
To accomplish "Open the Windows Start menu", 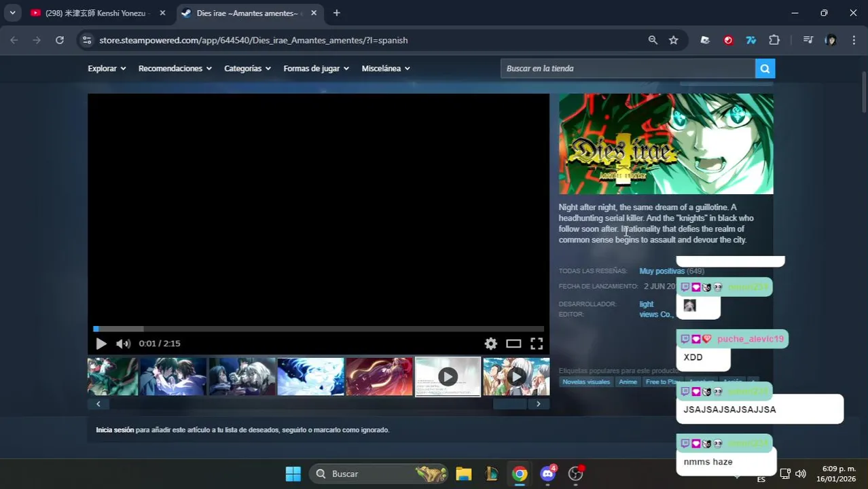I will 293,474.
